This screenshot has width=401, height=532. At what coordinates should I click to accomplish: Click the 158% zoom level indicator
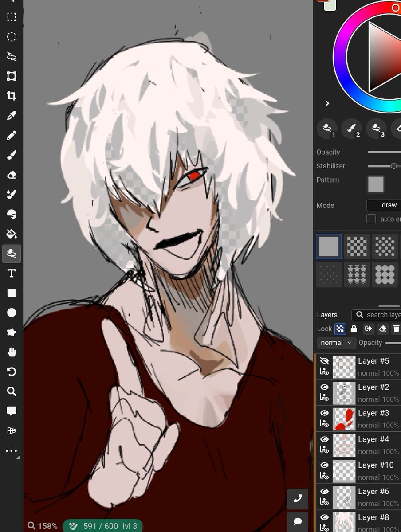click(x=43, y=526)
